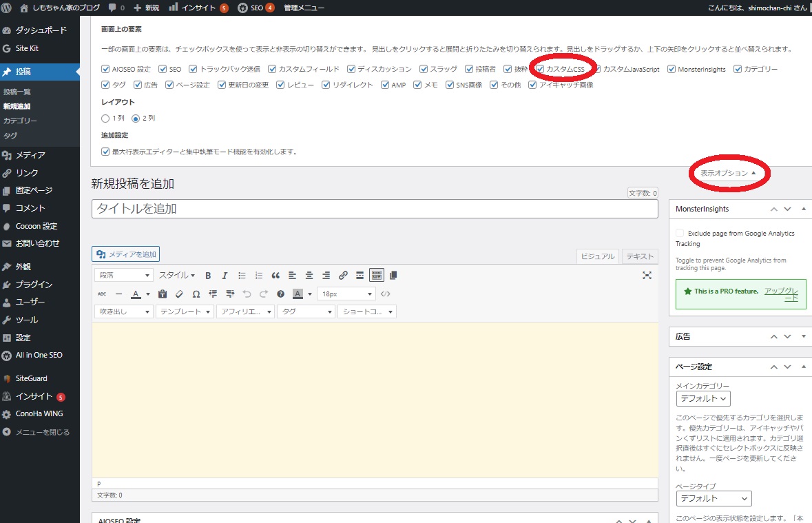Open the テンプレート dropdown
This screenshot has width=812, height=523.
(185, 311)
